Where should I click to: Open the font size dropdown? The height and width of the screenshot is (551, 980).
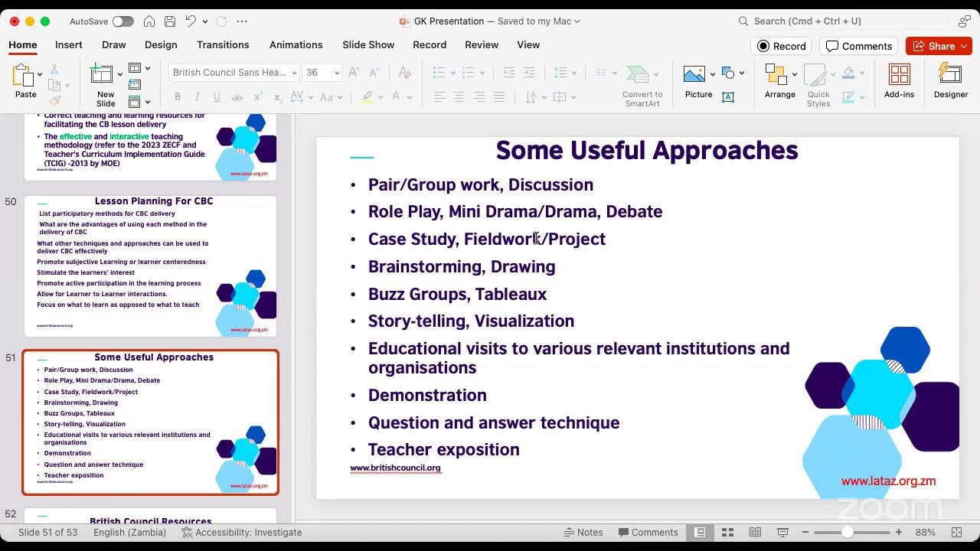(337, 73)
